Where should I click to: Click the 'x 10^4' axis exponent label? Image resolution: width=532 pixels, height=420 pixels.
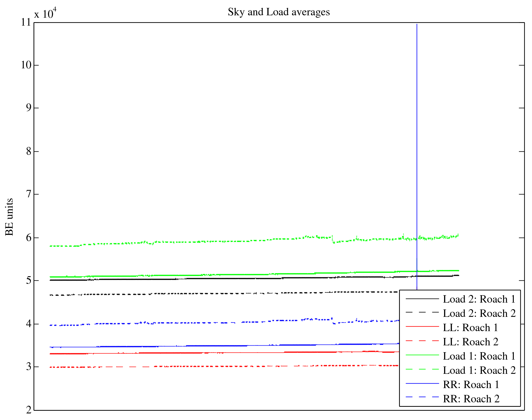pos(45,13)
